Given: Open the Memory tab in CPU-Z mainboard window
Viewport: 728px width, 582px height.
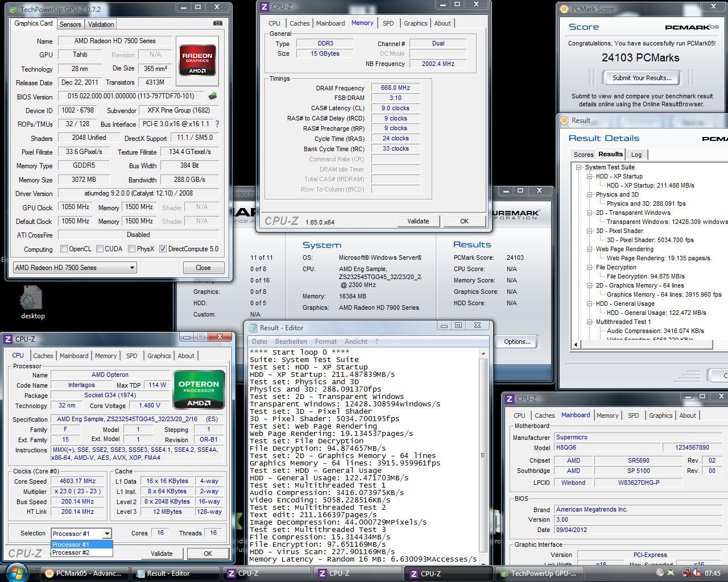Looking at the screenshot, I should coord(607,415).
